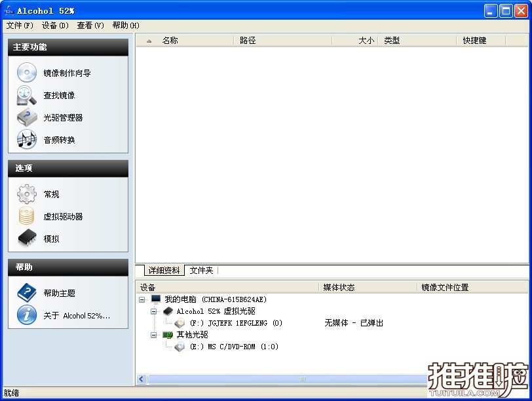
Task: Select virtual drive (F:) JGJEFK 1EFGLENG
Action: click(235, 323)
